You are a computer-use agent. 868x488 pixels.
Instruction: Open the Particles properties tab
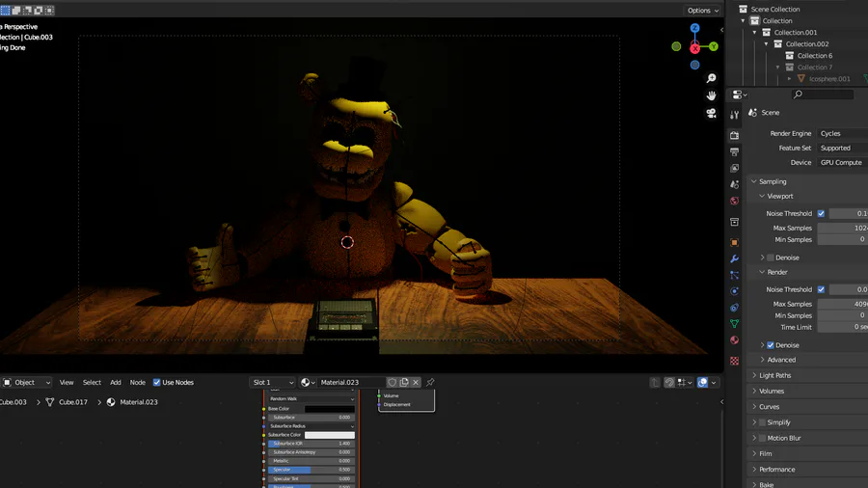coord(735,275)
